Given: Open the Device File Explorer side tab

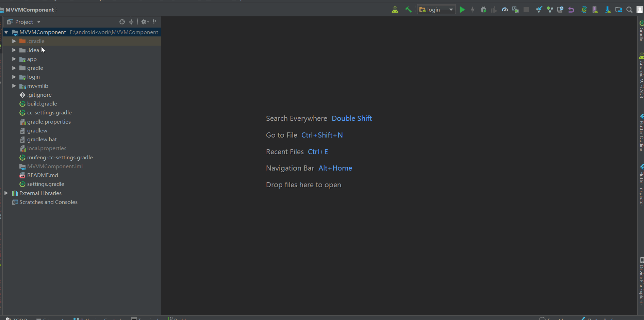Looking at the screenshot, I should click(641, 282).
